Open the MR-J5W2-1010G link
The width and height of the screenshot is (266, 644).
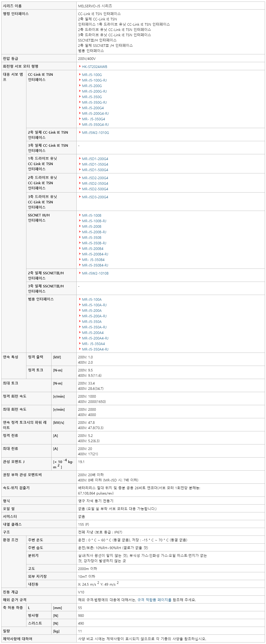pyautogui.click(x=96, y=133)
